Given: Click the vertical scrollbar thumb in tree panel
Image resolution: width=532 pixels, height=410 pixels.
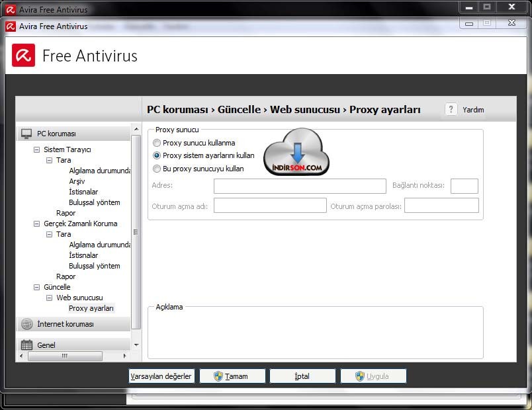Looking at the screenshot, I should click(136, 232).
